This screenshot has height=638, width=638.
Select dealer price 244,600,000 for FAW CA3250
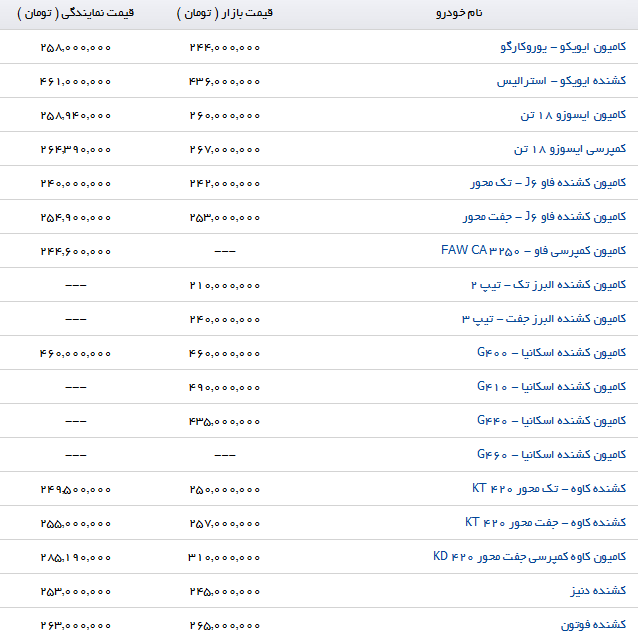(76, 251)
